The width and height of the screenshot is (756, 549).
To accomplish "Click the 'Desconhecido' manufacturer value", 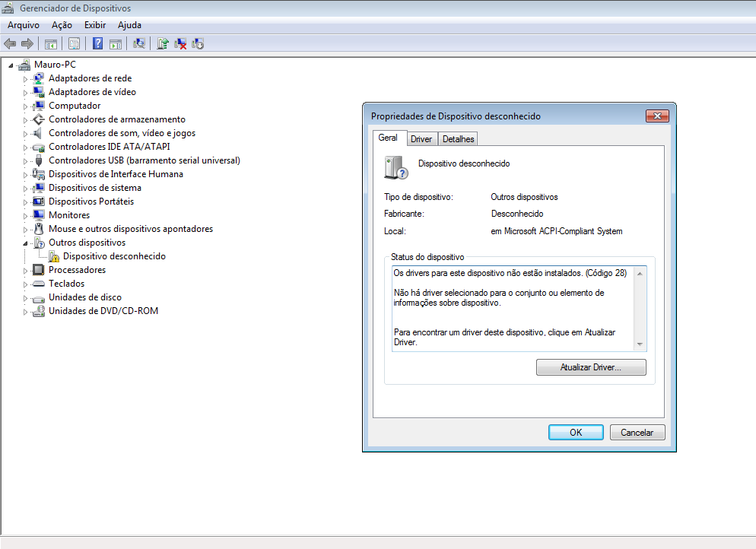I will [x=517, y=214].
